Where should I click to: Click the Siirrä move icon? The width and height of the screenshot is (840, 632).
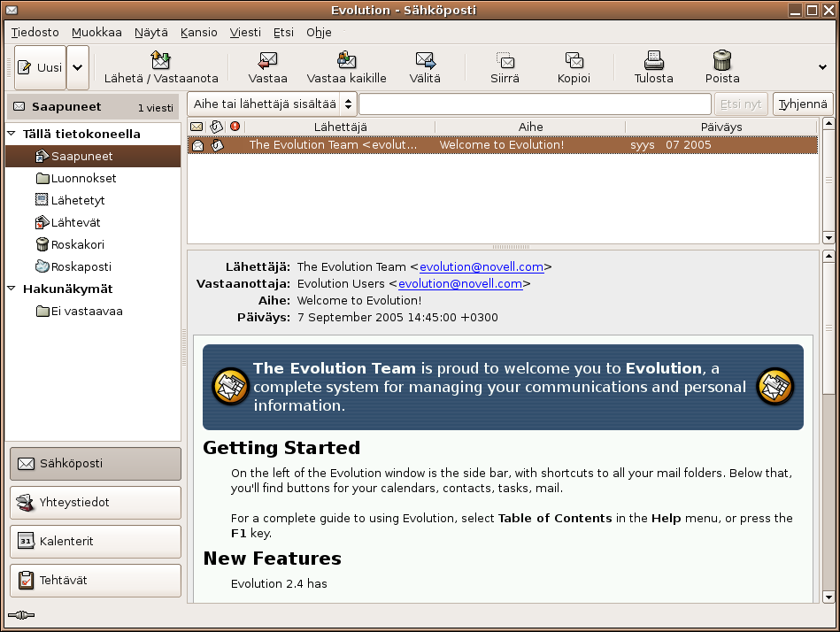click(505, 60)
